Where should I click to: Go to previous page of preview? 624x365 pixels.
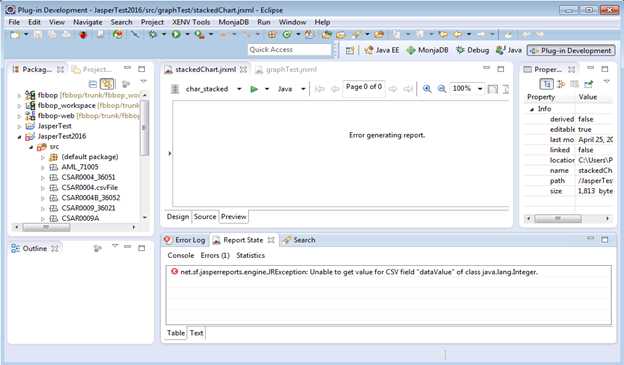click(335, 89)
